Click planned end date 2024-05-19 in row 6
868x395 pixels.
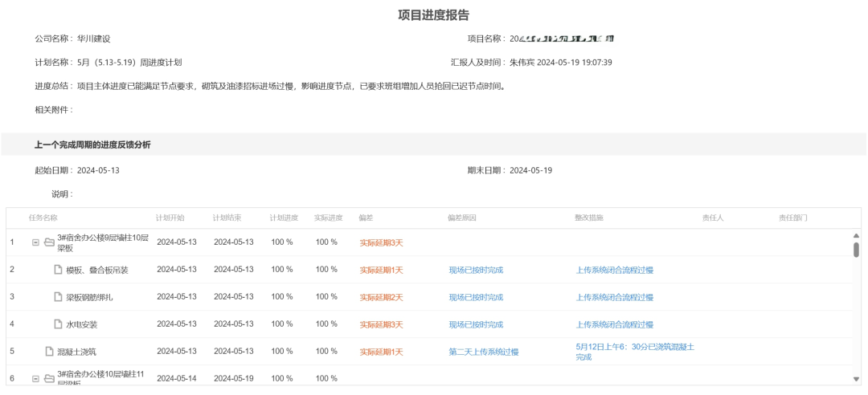click(x=234, y=378)
